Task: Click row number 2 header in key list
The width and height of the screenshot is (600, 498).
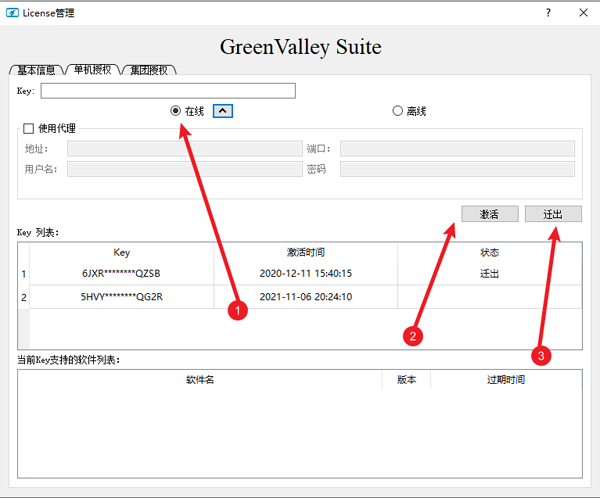Action: [24, 297]
